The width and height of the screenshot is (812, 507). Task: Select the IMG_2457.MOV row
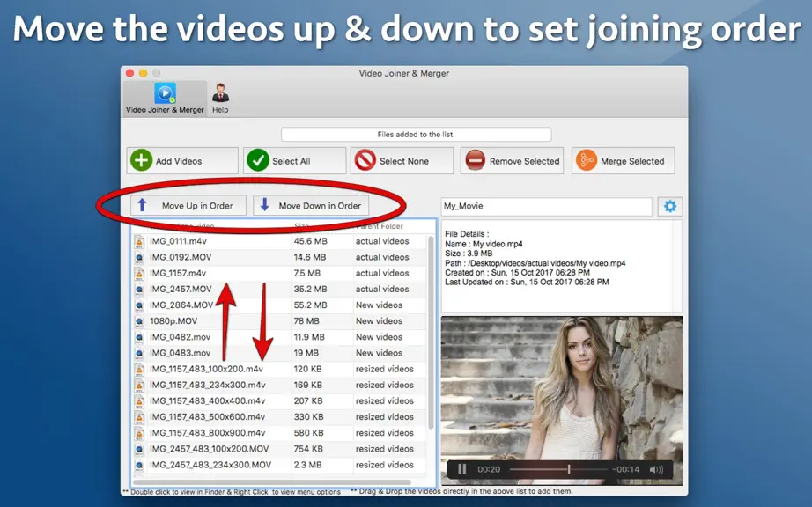[x=280, y=290]
